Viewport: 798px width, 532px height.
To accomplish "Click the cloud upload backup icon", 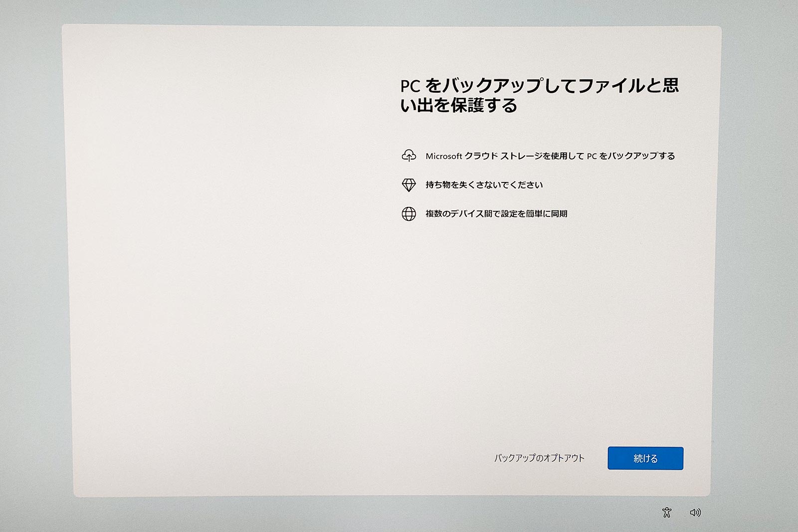I will (408, 156).
